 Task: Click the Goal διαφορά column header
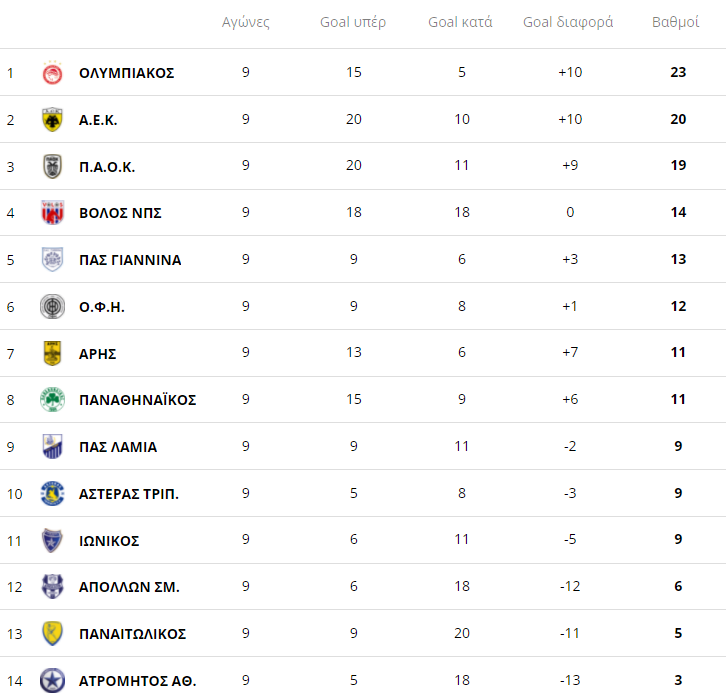pyautogui.click(x=568, y=22)
